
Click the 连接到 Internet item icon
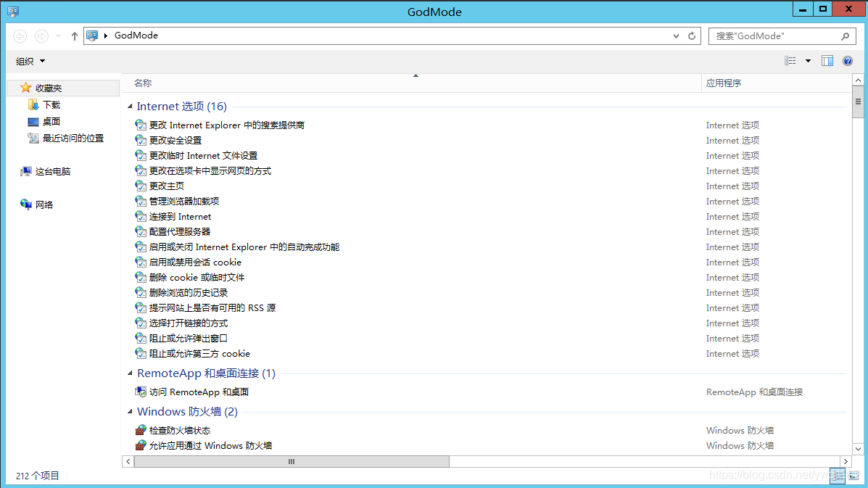click(x=141, y=216)
